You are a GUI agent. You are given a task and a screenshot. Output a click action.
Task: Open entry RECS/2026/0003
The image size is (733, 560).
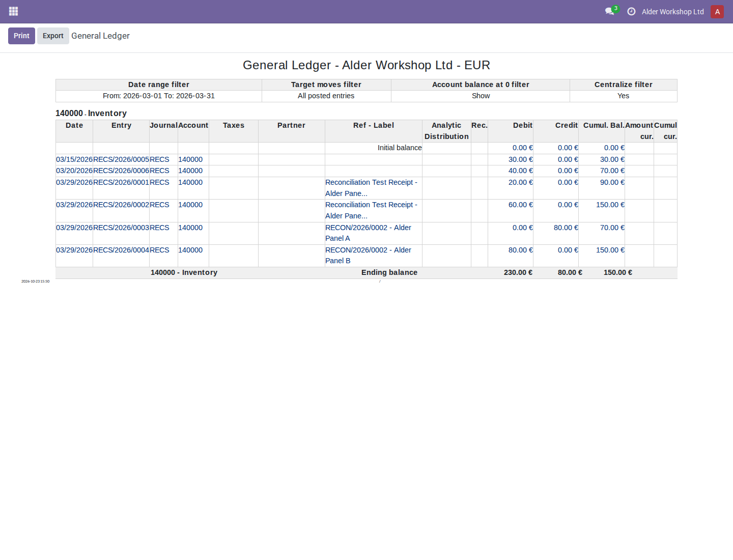[x=121, y=228]
